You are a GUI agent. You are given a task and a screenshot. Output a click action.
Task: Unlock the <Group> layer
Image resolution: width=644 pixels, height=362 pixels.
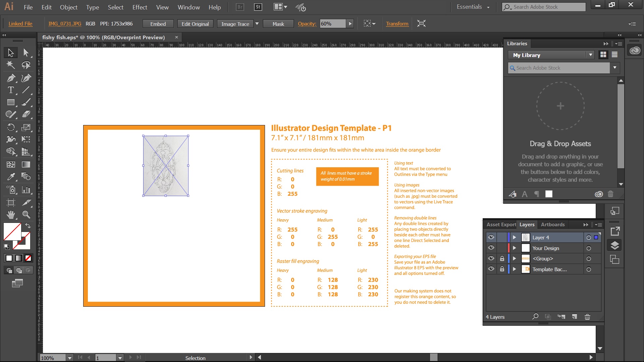pyautogui.click(x=502, y=258)
